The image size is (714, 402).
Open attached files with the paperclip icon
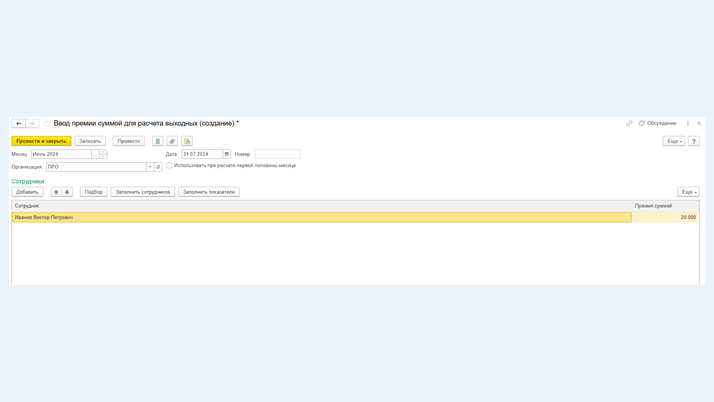tap(172, 141)
